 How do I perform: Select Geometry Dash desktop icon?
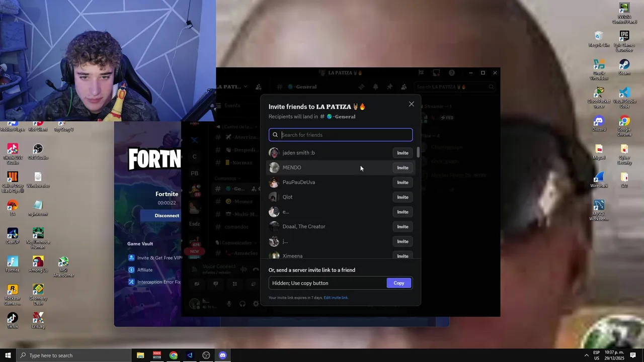(38, 295)
